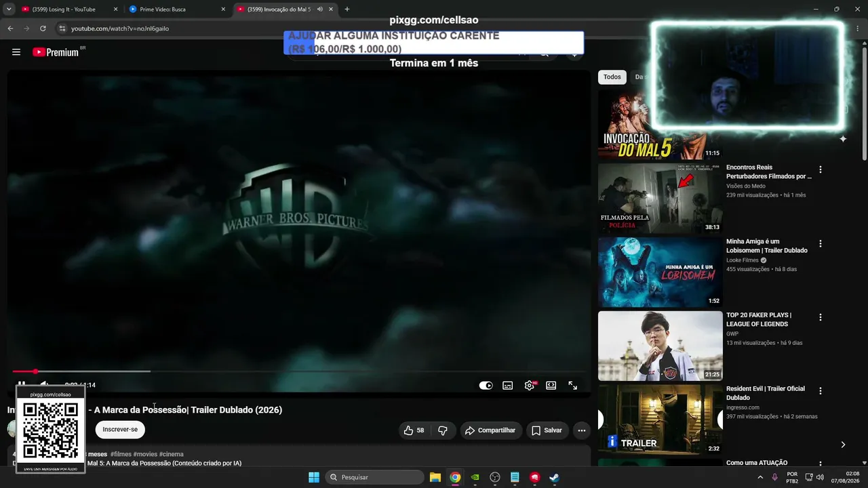Select the Invocação do Mal 5 tab

[278, 9]
